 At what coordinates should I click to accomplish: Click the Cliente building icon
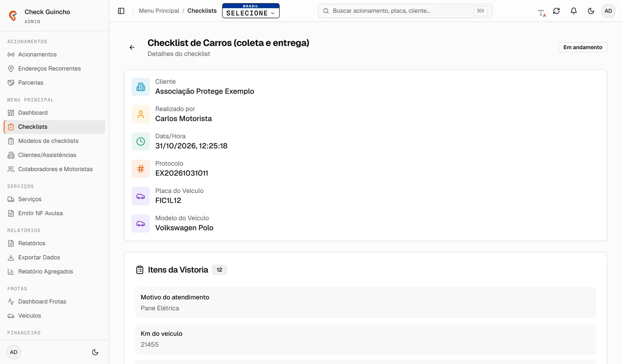(141, 87)
